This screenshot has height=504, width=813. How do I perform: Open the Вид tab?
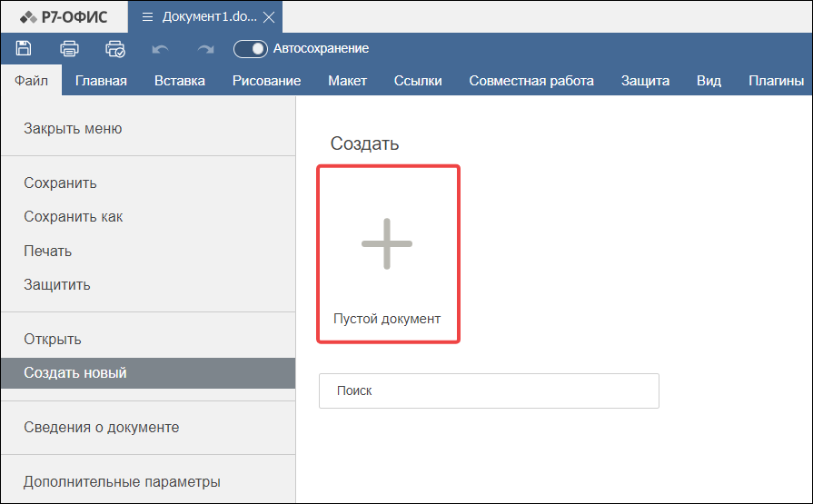click(x=709, y=81)
